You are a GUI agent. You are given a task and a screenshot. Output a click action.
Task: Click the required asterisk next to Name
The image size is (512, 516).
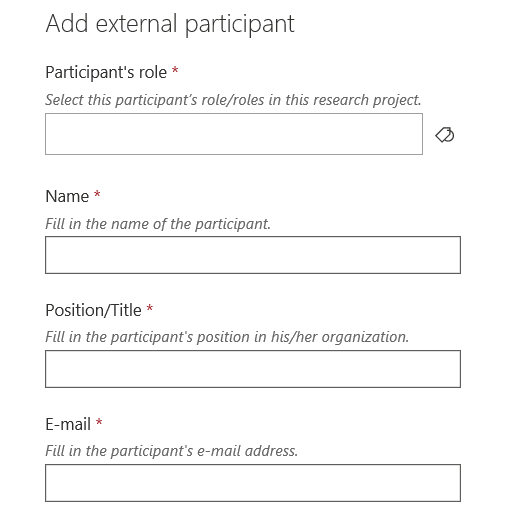97,194
